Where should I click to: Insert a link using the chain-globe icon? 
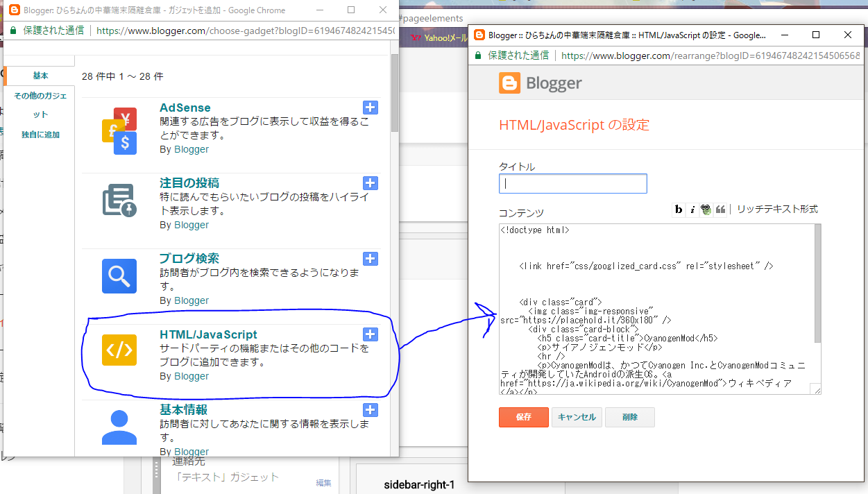tap(706, 210)
